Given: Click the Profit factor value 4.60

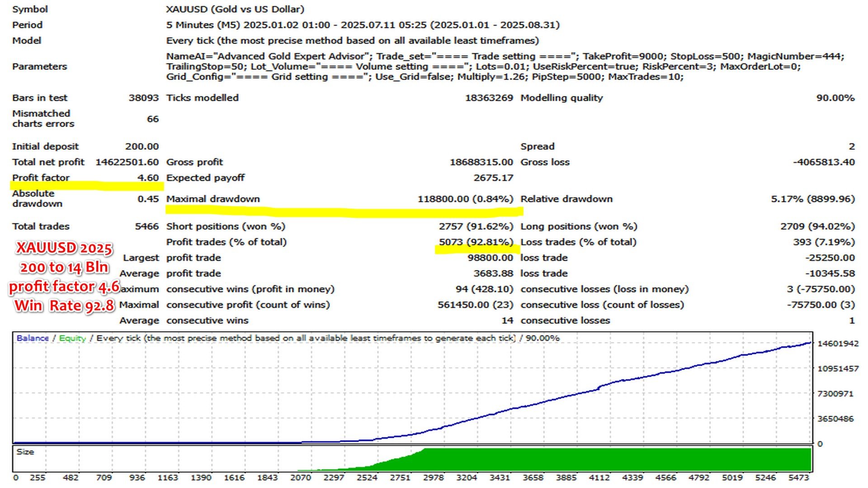Looking at the screenshot, I should tap(148, 178).
